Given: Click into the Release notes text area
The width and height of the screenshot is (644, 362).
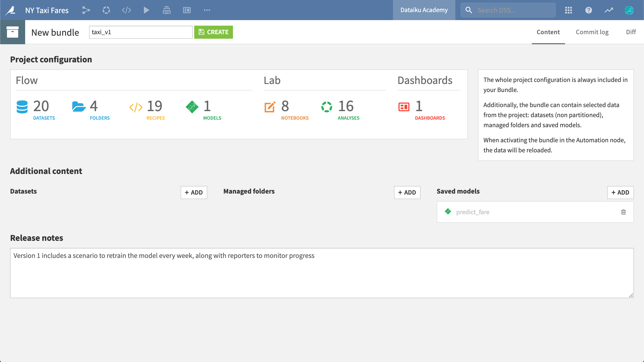Looking at the screenshot, I should [322, 273].
